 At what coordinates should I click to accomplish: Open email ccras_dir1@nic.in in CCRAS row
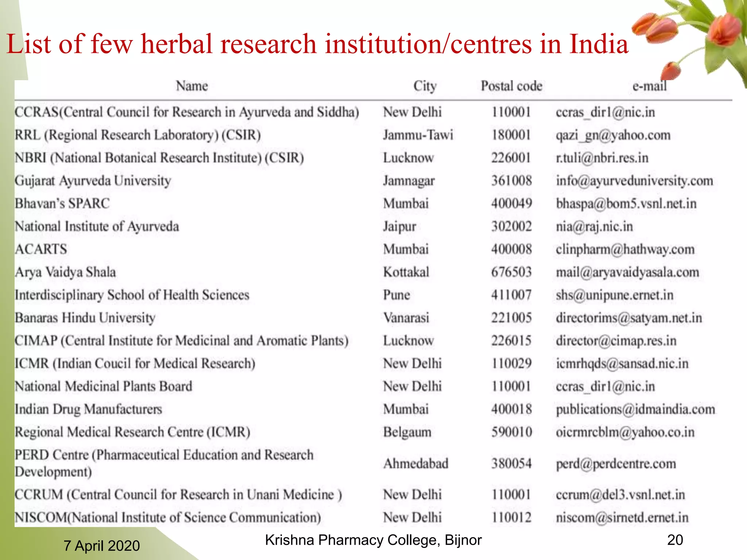[605, 112]
